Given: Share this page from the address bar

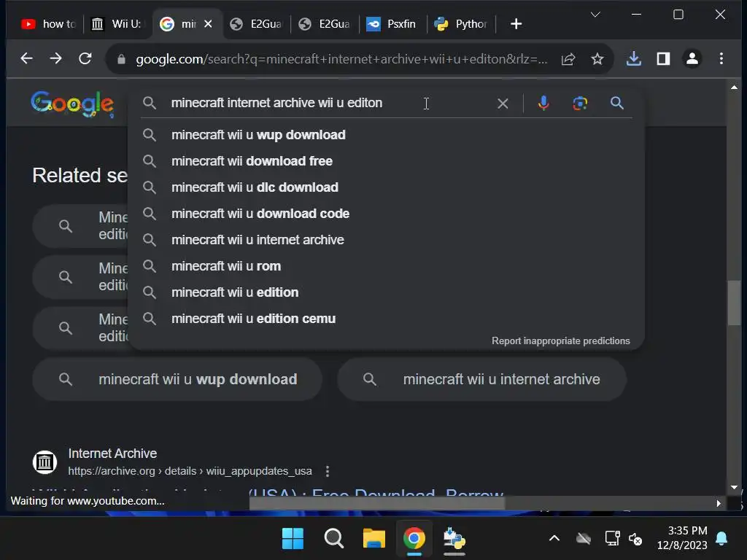Looking at the screenshot, I should [x=568, y=59].
